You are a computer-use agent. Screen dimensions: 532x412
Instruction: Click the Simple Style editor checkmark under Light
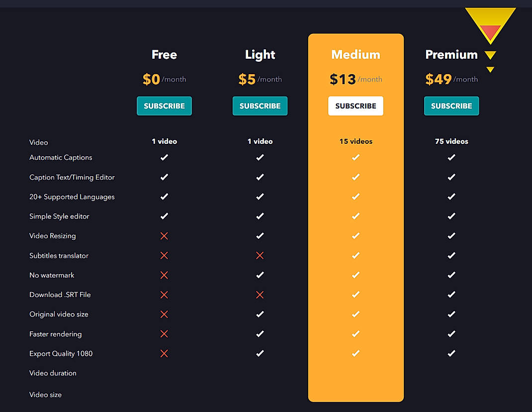pos(260,216)
